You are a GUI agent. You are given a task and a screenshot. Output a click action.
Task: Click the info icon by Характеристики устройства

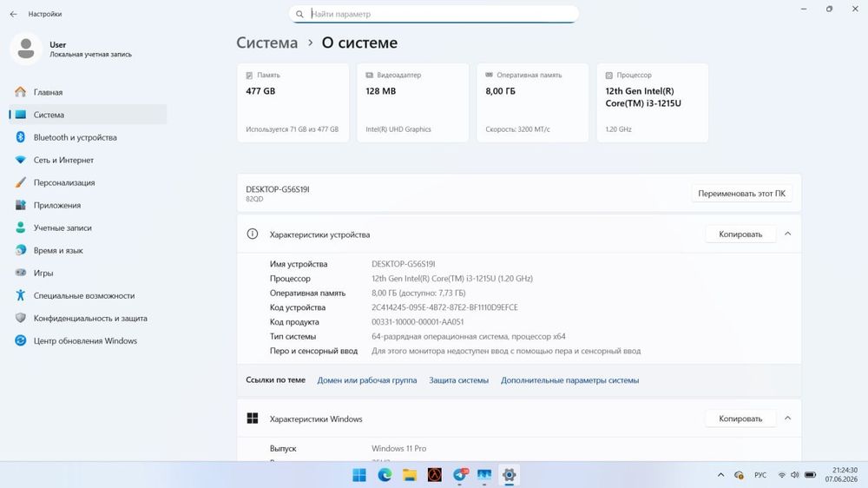pos(253,234)
